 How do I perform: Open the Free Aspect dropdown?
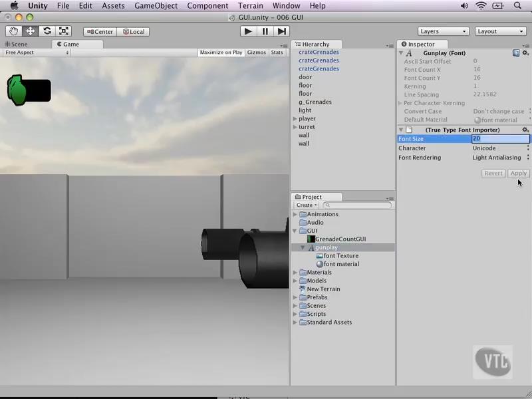tap(37, 53)
